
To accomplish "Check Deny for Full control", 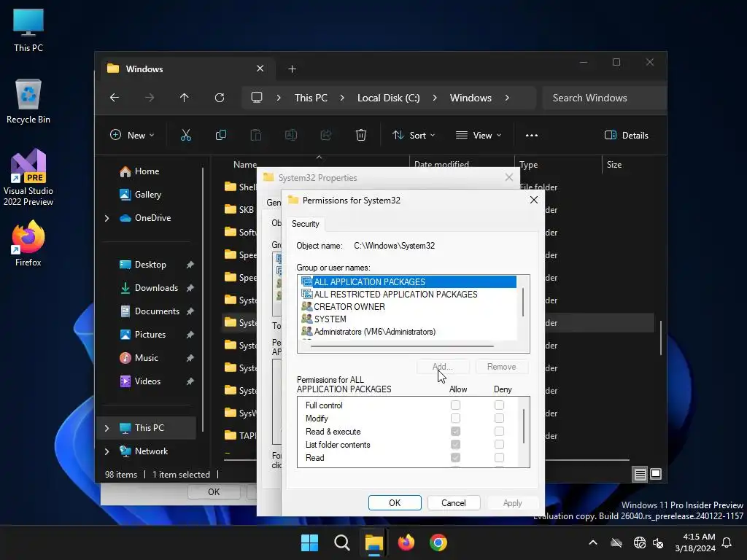I will (x=499, y=405).
